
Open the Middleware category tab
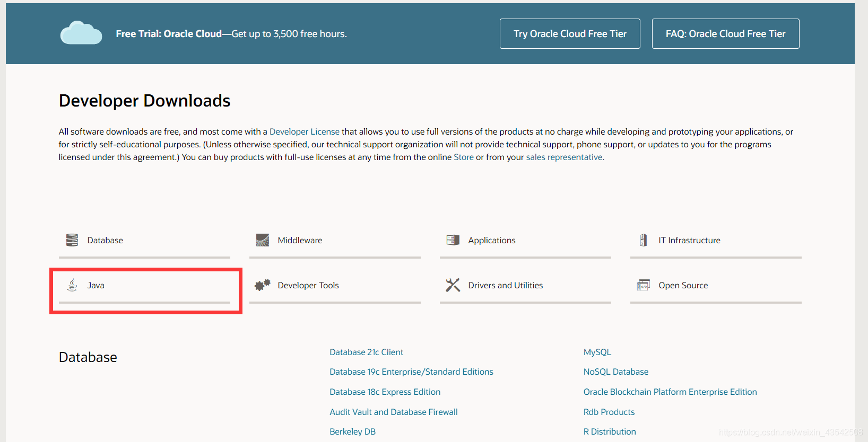pyautogui.click(x=335, y=241)
